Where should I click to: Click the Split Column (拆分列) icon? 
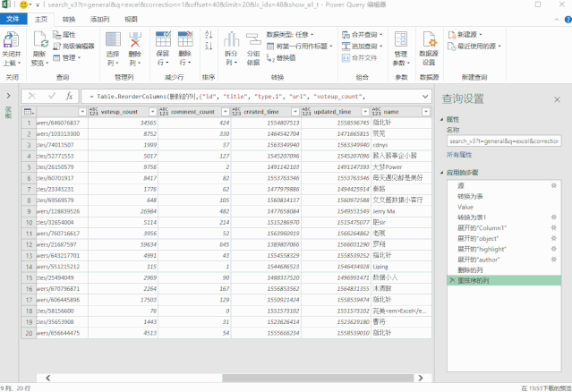point(231,39)
